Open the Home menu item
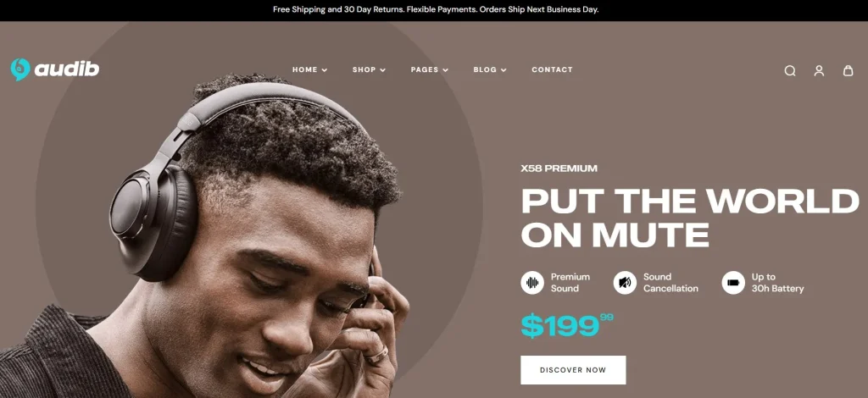Screen dimensions: 868x398 click(305, 69)
